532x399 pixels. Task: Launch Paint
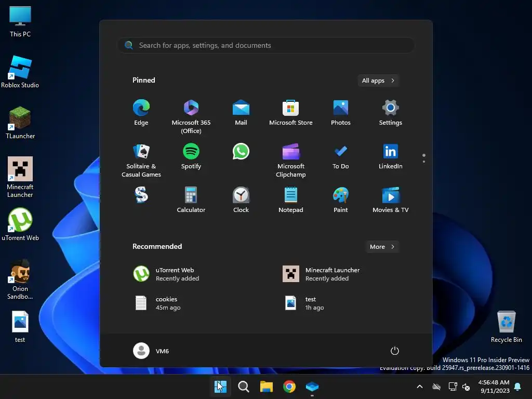[x=341, y=200]
